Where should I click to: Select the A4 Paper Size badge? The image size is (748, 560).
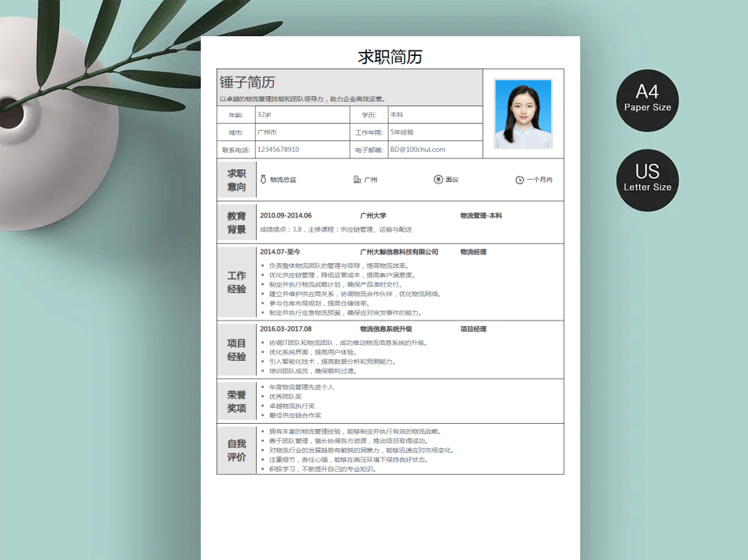647,99
